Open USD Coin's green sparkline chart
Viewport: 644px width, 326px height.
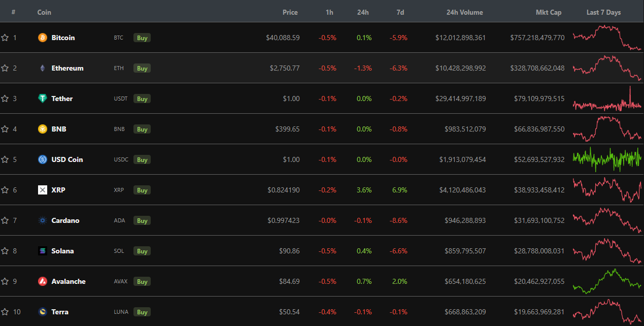pos(607,159)
